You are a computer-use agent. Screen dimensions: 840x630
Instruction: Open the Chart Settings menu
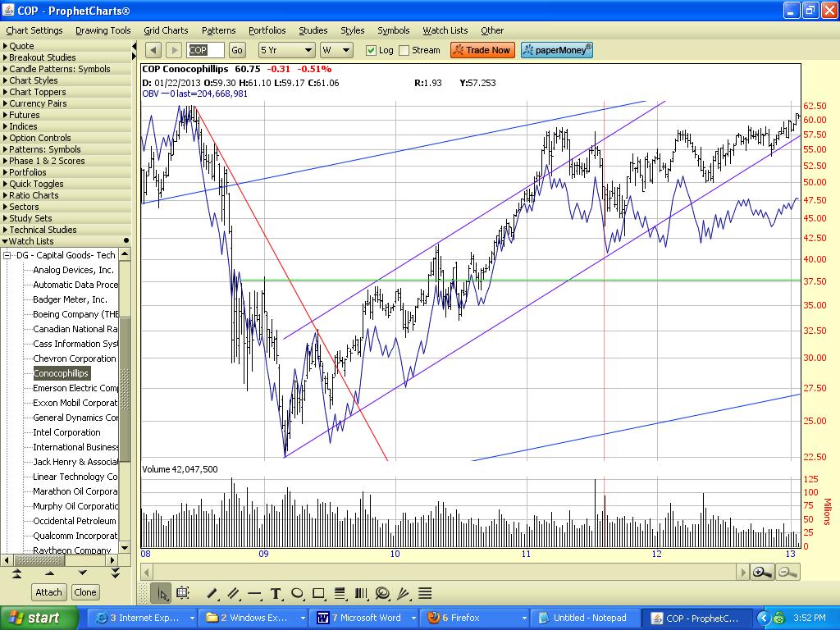click(x=34, y=30)
